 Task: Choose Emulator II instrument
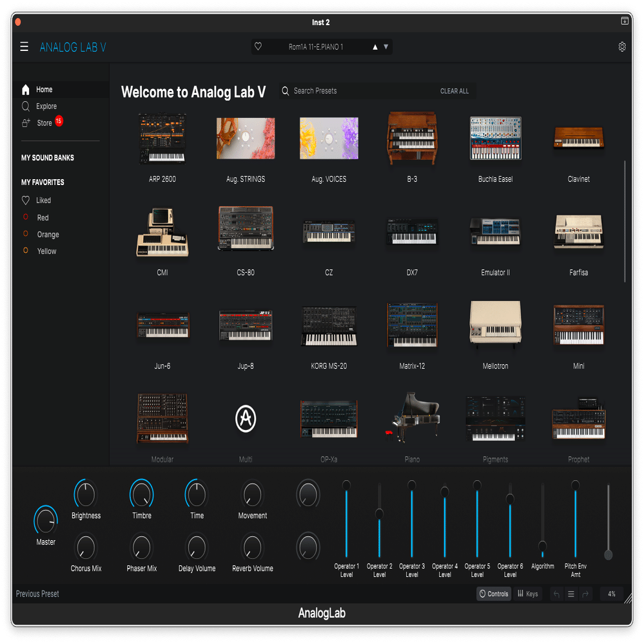point(496,231)
